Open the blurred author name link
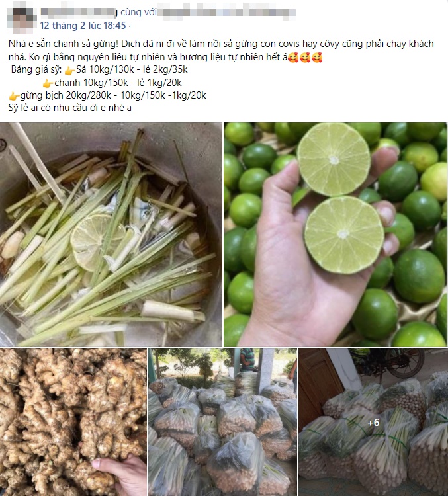Viewport: 448px width, 496px height. click(79, 12)
